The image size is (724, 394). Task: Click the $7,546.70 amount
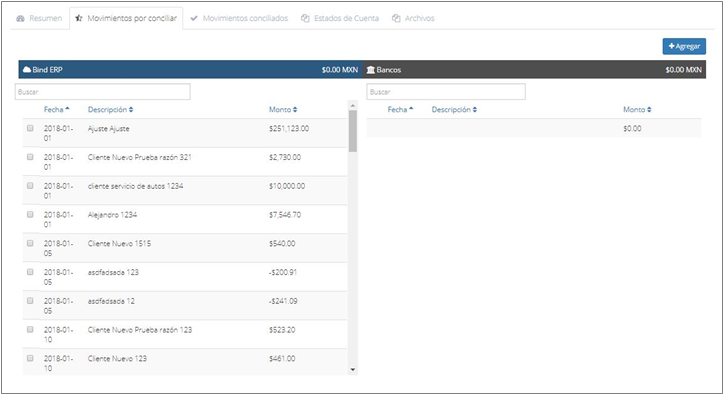point(285,214)
